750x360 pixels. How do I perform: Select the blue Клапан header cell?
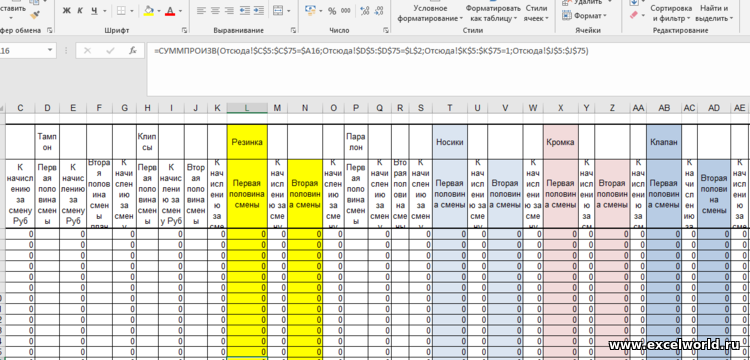[x=664, y=142]
